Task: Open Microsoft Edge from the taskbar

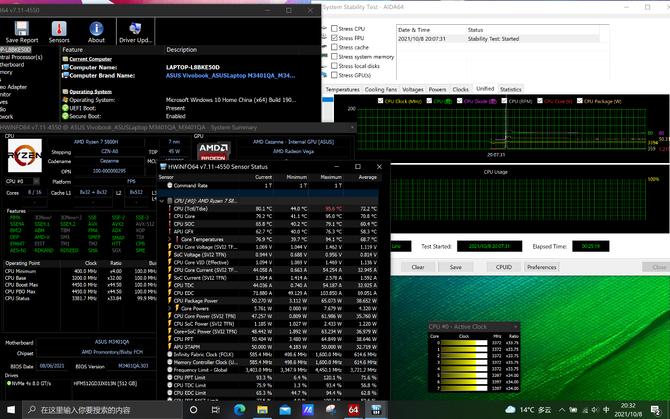Action: pos(240,410)
